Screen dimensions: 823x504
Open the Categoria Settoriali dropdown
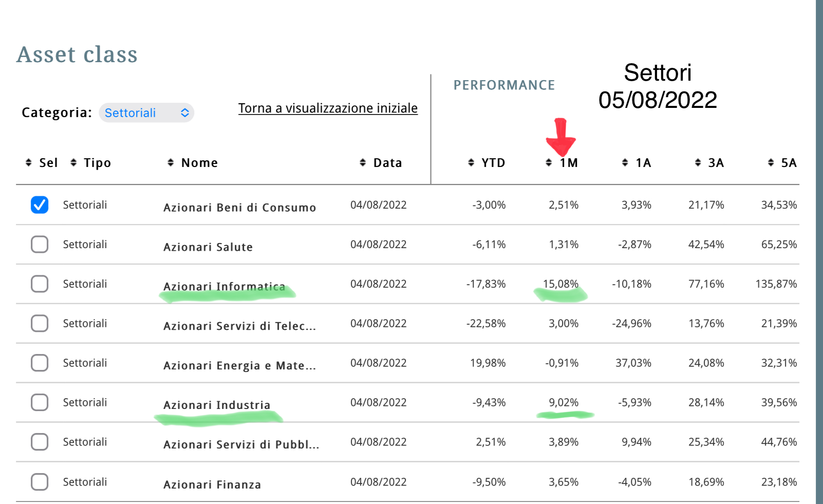tap(146, 113)
